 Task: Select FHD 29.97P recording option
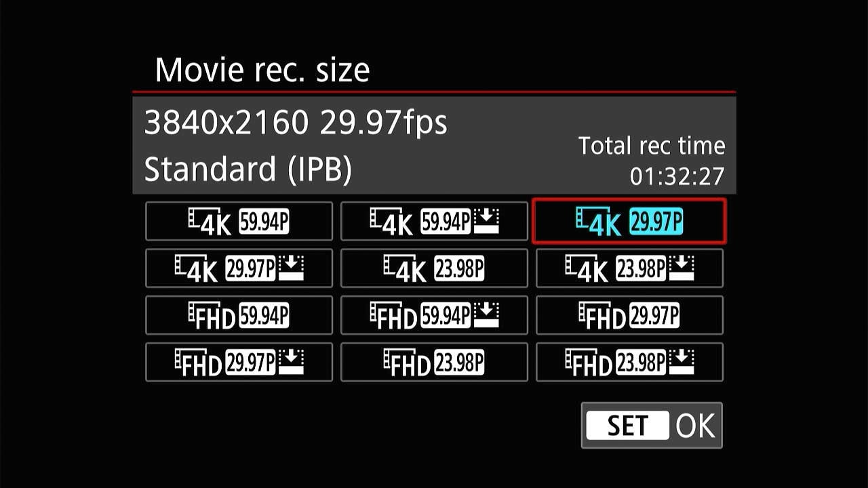629,315
